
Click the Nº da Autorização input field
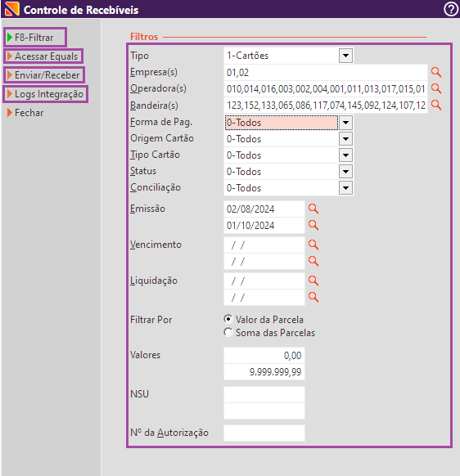264,433
